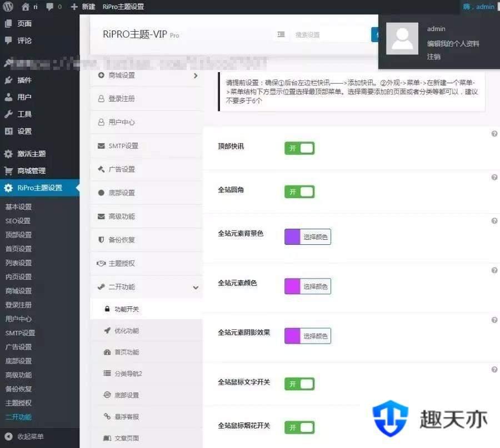Click the RiPro主题设置 gear icon in sidebar
Image resolution: width=500 pixels, height=448 pixels.
pos(8,188)
